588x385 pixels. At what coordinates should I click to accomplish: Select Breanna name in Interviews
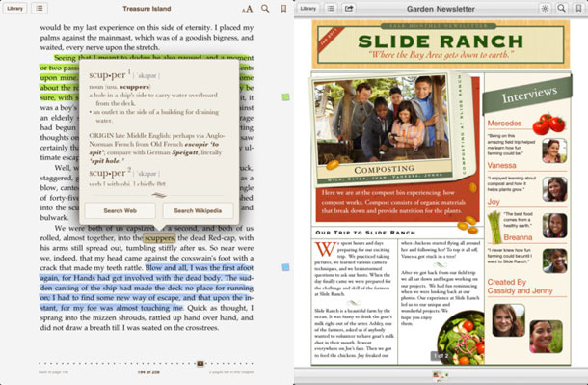click(x=518, y=237)
